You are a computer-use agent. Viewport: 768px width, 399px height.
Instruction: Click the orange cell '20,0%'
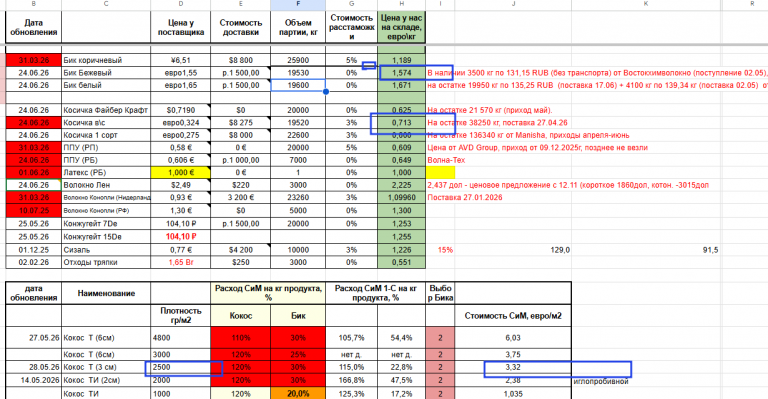point(298,393)
